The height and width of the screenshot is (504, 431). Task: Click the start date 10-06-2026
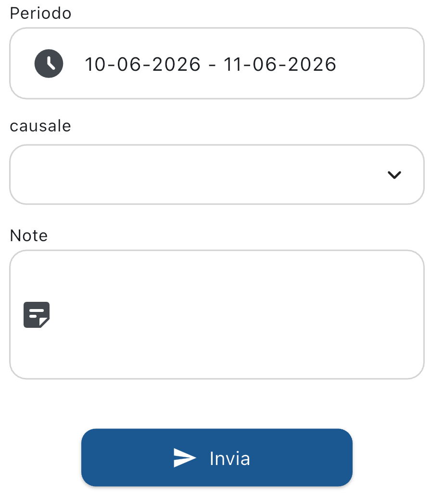(142, 64)
